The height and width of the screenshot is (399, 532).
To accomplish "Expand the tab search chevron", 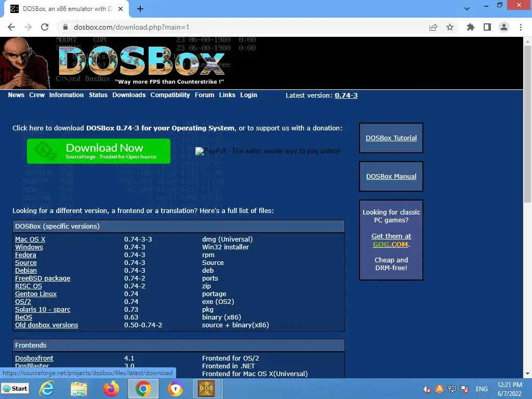I will tap(467, 9).
